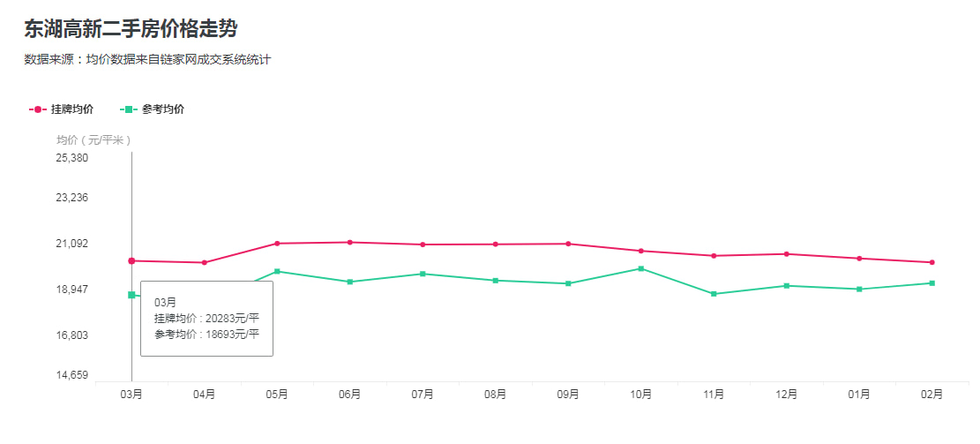Click the red data point for 03月
The image size is (980, 444).
tap(131, 261)
